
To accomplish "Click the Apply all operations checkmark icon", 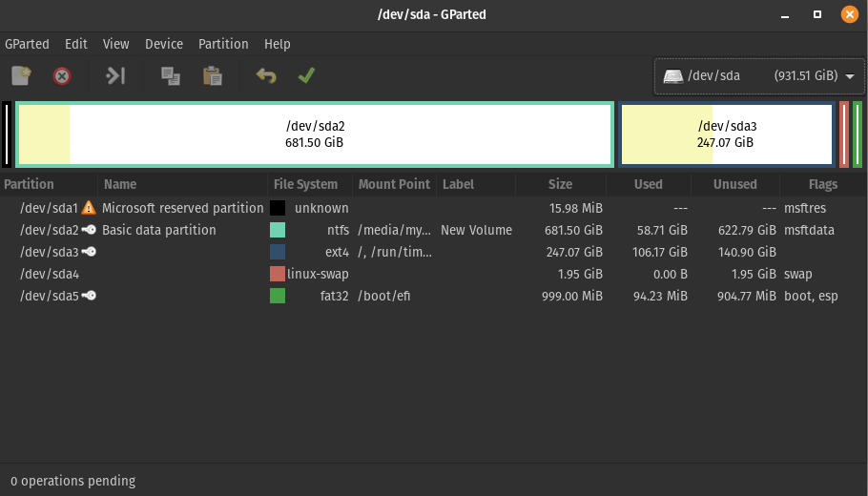I will click(306, 75).
